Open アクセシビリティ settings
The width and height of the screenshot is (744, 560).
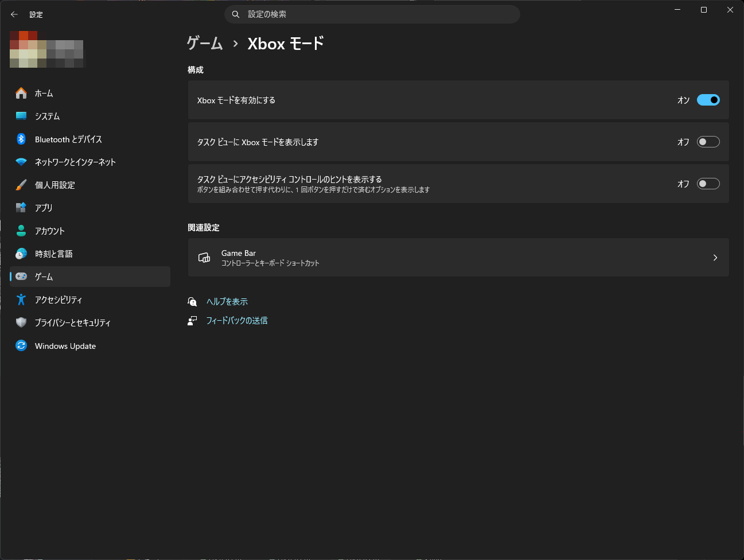click(x=90, y=300)
